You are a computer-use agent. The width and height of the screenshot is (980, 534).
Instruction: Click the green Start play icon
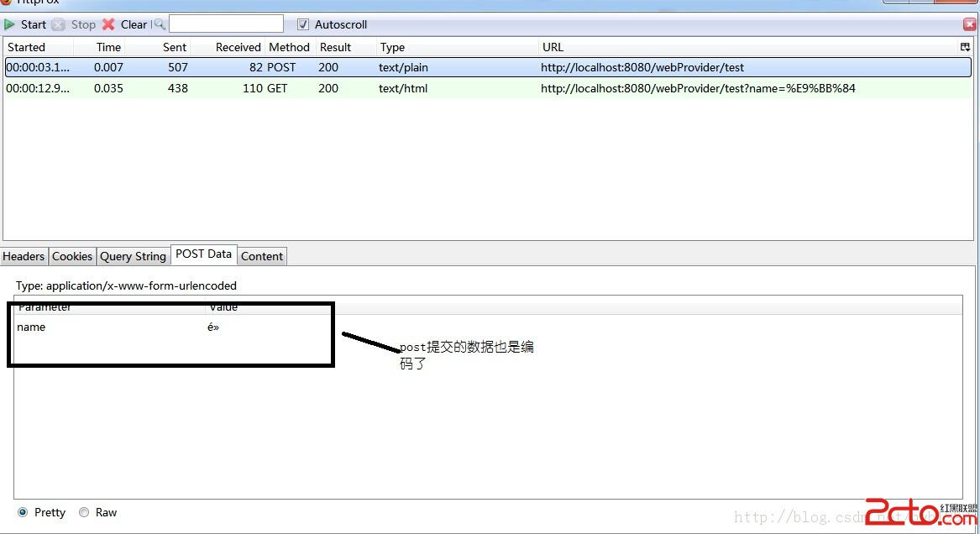[x=9, y=24]
